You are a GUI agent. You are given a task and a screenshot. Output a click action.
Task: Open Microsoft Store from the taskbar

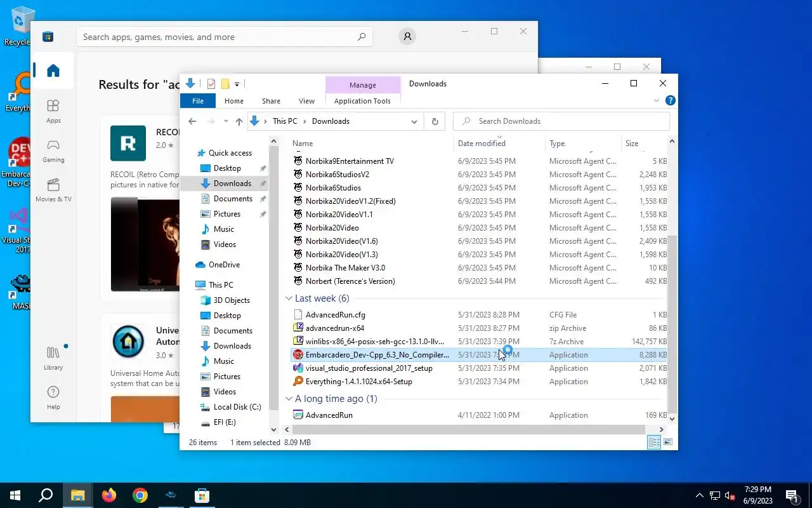tap(202, 495)
